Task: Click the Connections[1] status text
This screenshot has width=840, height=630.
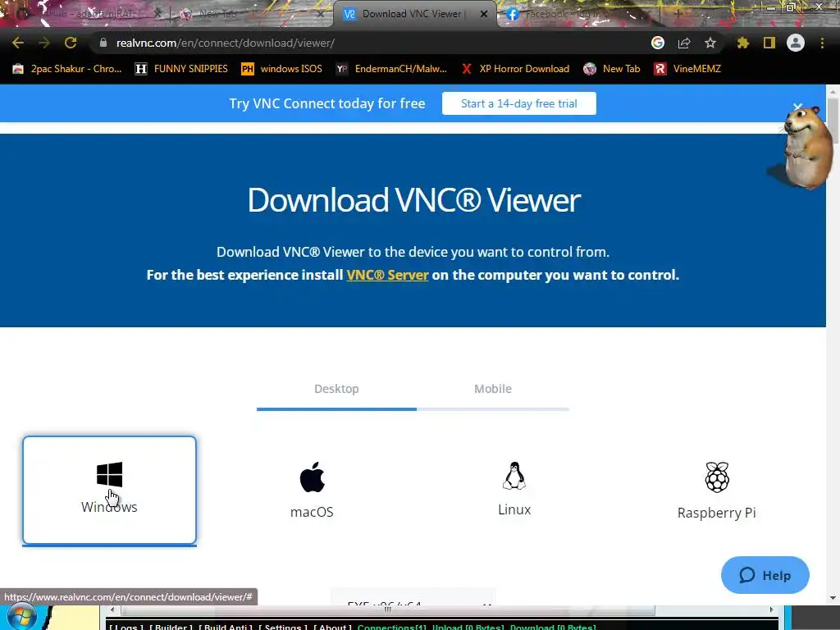Action: [391, 627]
